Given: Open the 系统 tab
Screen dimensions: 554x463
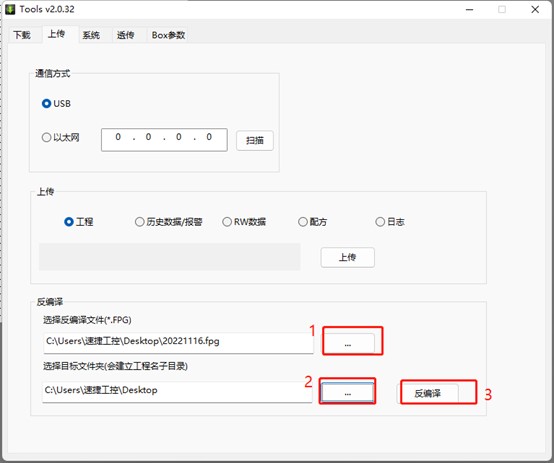Looking at the screenshot, I should click(x=91, y=35).
